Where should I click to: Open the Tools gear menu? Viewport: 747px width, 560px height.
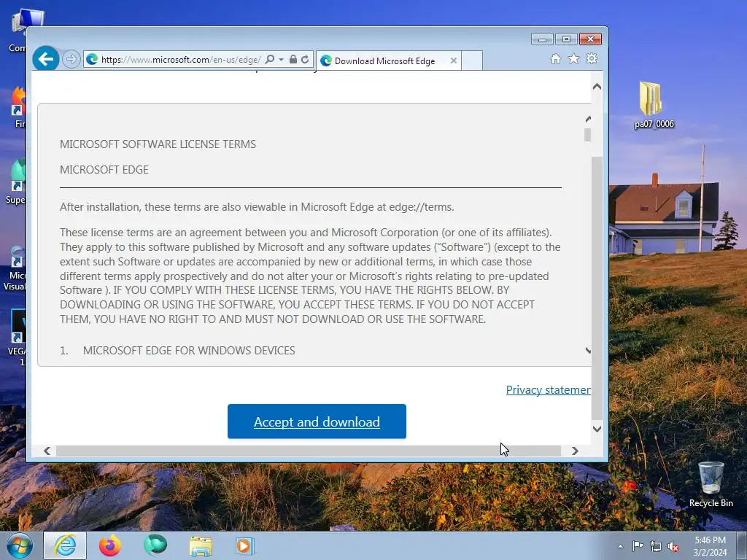pos(592,59)
